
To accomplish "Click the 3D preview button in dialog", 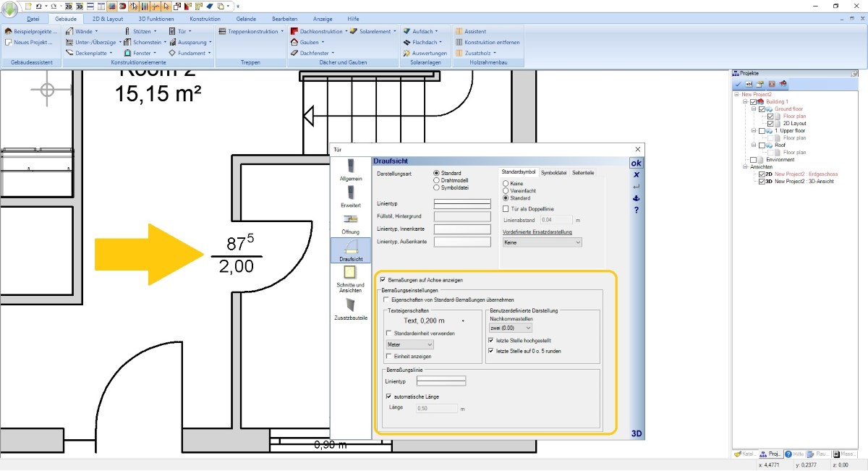I will (x=637, y=433).
